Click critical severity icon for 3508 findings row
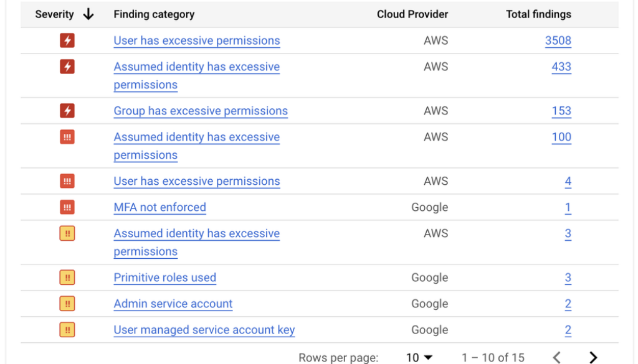Viewport: 638px width, 364px height. click(x=67, y=41)
